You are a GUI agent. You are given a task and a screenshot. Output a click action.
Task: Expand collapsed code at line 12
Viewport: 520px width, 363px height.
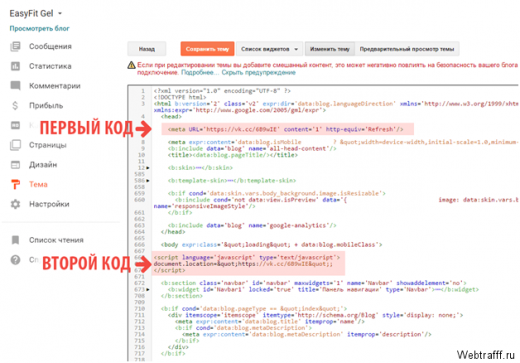pos(148,168)
